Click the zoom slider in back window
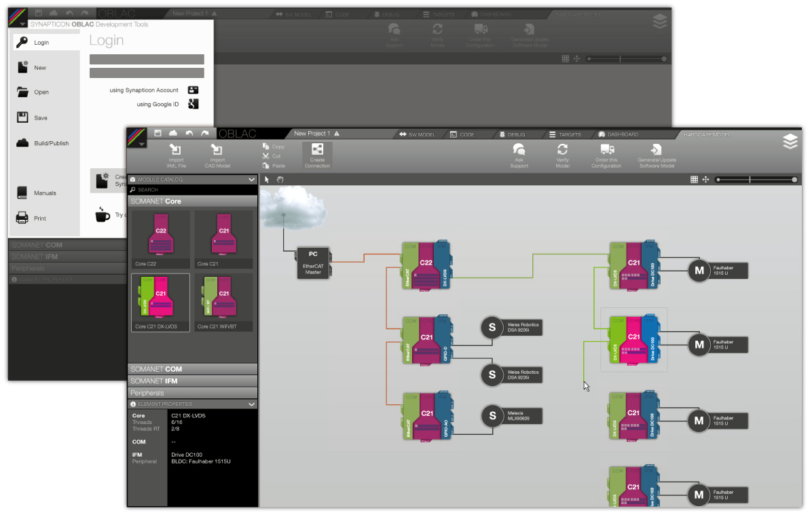 627,59
